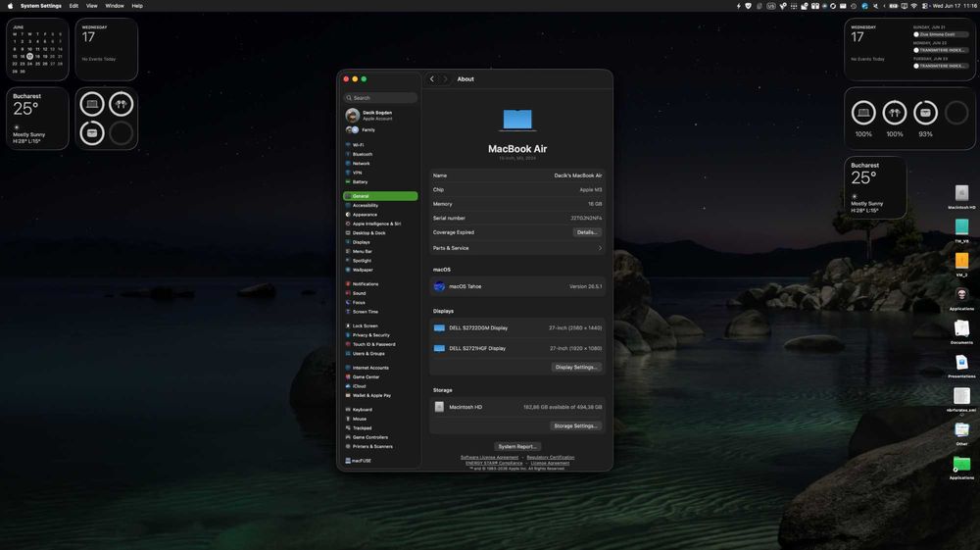Viewport: 980px width, 550px height.
Task: Click System Report... button
Action: (x=516, y=447)
